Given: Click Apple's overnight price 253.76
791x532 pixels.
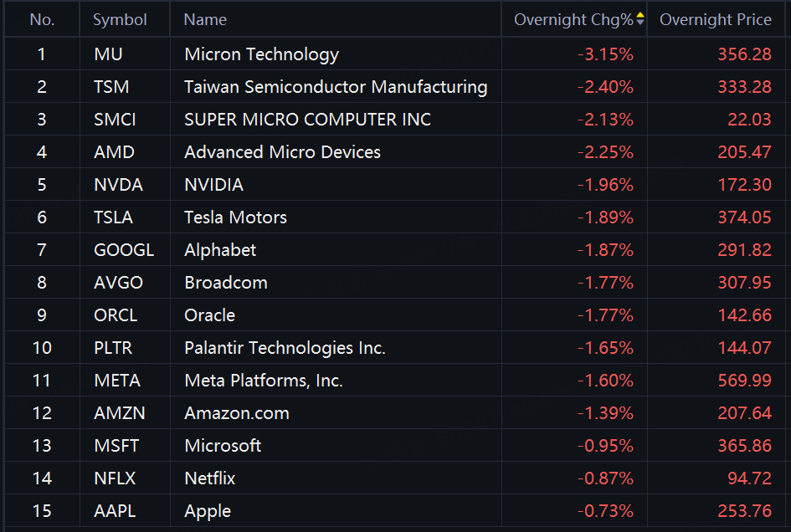Looking at the screenshot, I should click(x=744, y=511).
